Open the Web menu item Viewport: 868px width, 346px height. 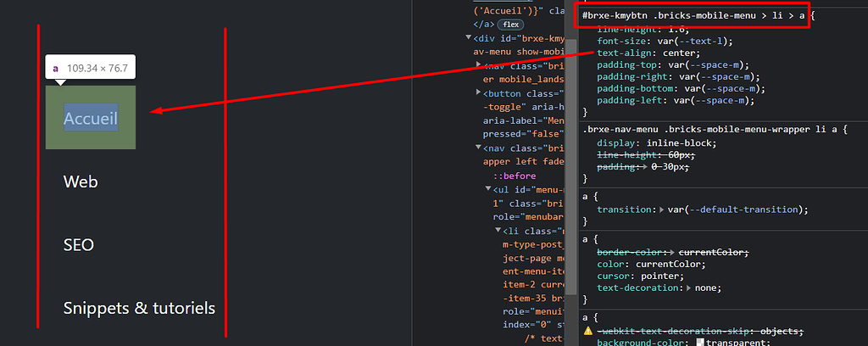pos(81,181)
